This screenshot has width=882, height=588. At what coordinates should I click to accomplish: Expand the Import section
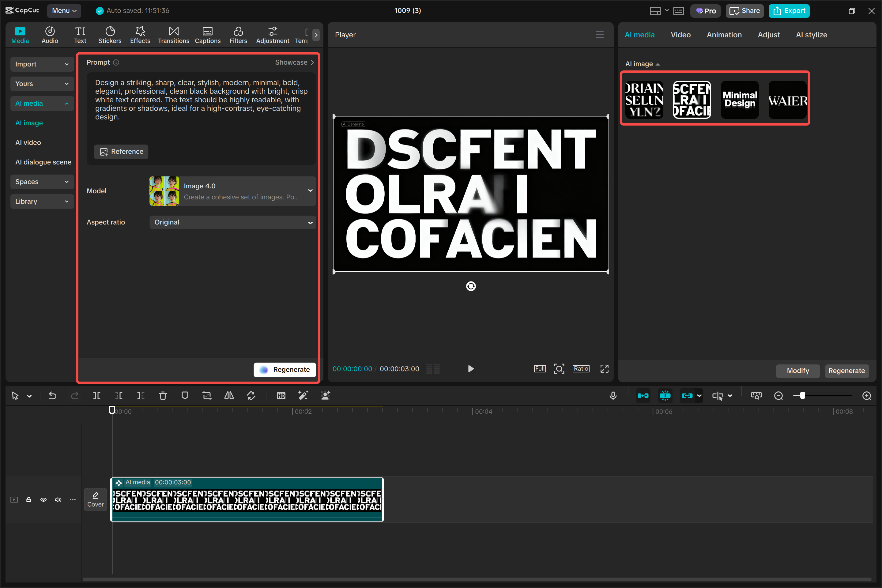pyautogui.click(x=42, y=64)
